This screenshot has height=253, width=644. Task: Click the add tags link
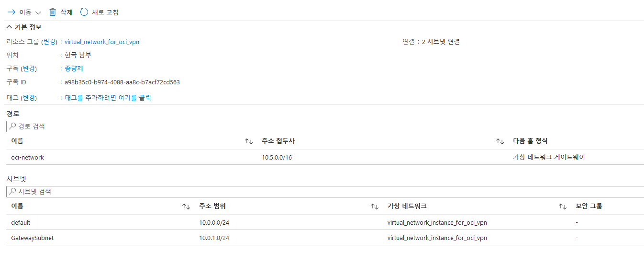pos(108,98)
